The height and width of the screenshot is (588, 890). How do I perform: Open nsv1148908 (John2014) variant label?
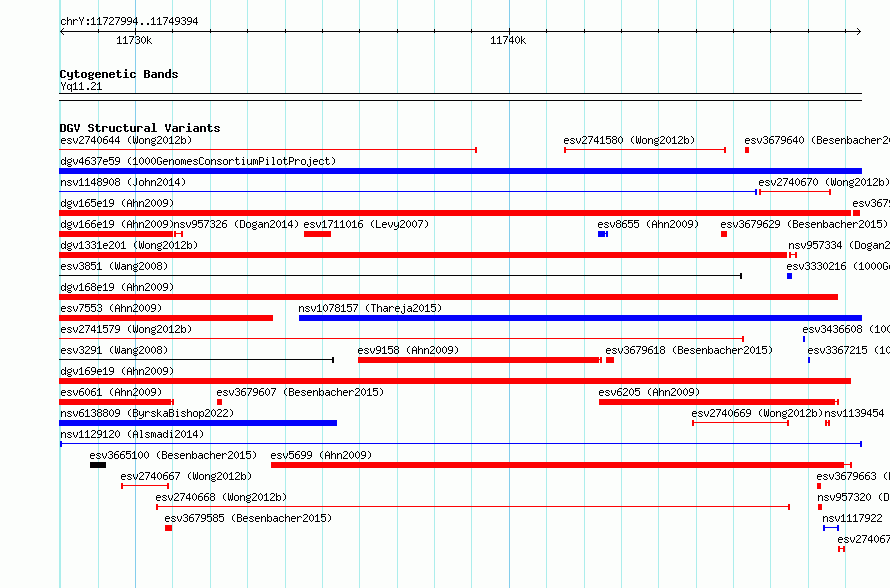point(123,182)
